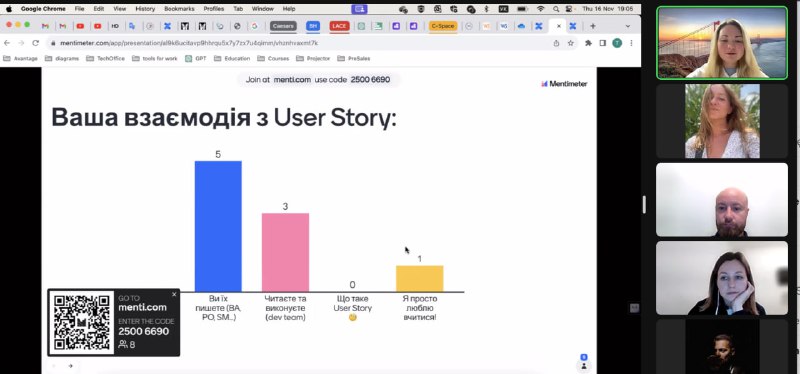800x374 pixels.
Task: Open the Chrome side panel icon
Action: [603, 43]
